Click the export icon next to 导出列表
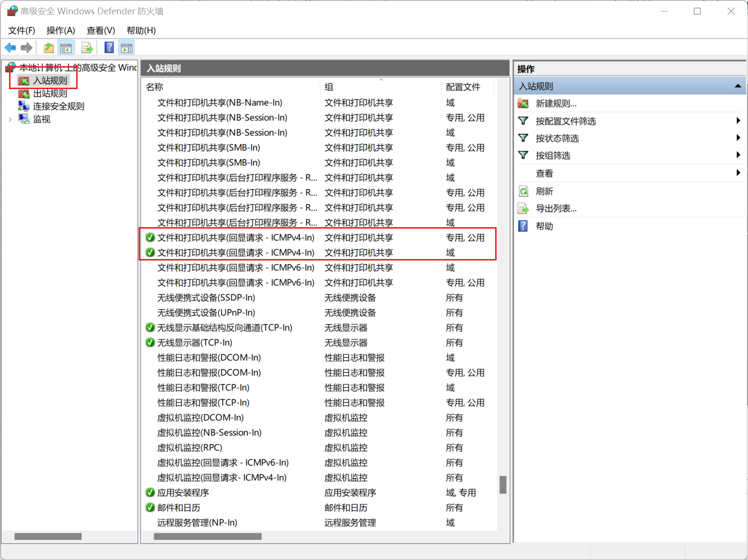This screenshot has height=560, width=748. pyautogui.click(x=523, y=209)
